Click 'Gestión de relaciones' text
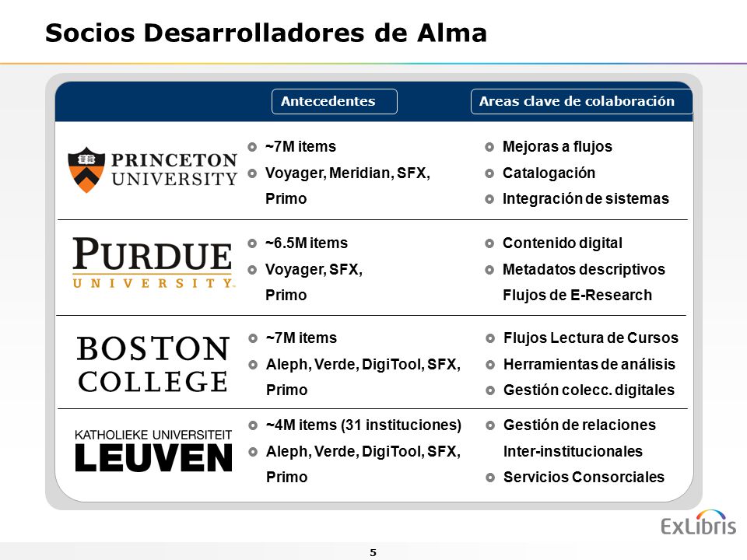 pyautogui.click(x=580, y=425)
